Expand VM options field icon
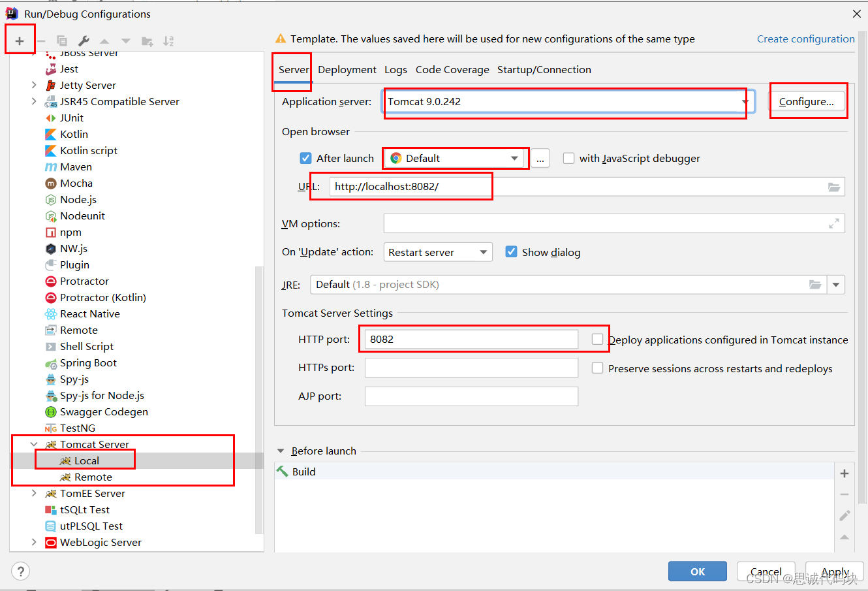Viewport: 868px width, 591px height. tap(834, 223)
